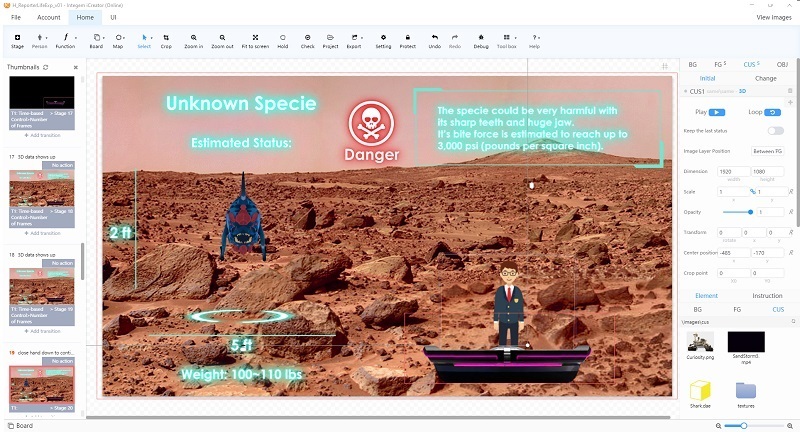Click the zoom-in magnifier at bottom right
The image size is (800, 432).
pos(790,425)
